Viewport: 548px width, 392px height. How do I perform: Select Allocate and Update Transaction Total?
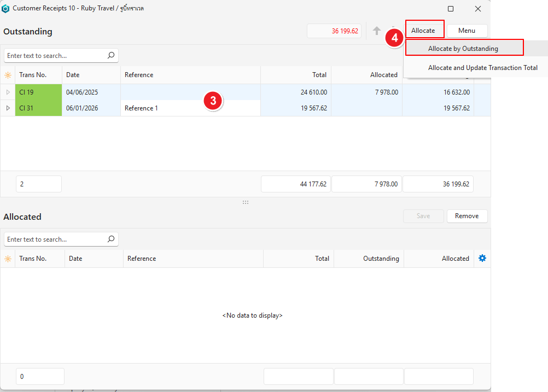click(482, 68)
